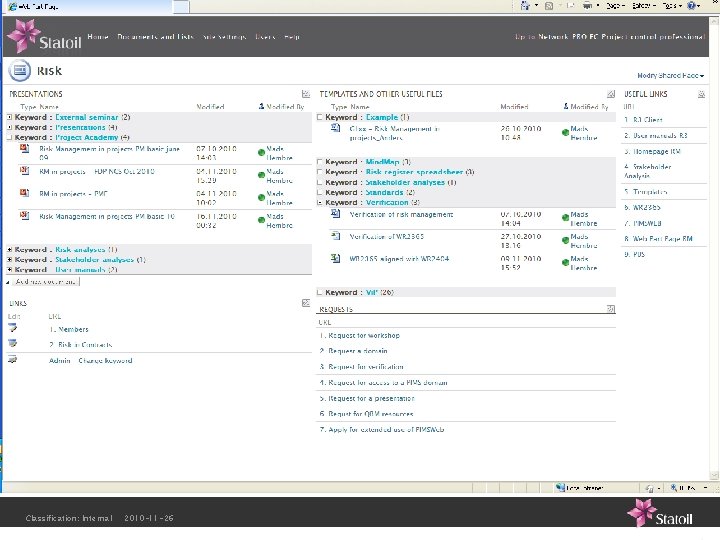720x540 pixels.
Task: Collapse Example keyword group
Action: pyautogui.click(x=320, y=117)
